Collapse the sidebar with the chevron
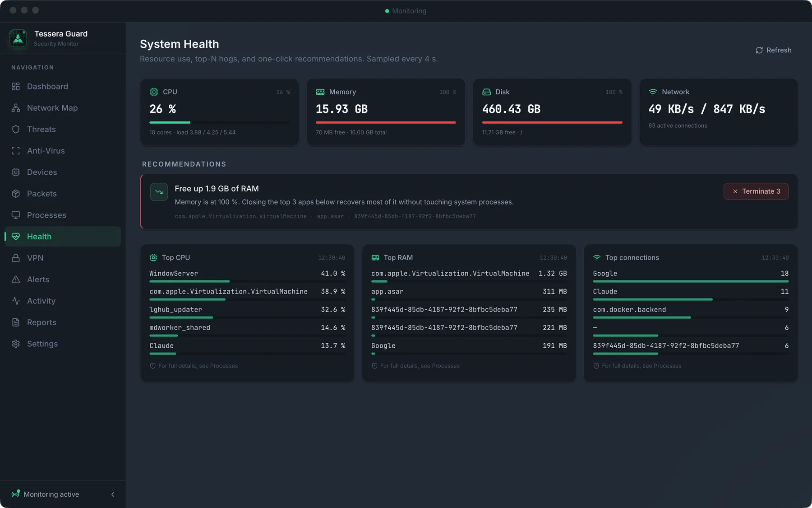The height and width of the screenshot is (508, 812). click(113, 494)
